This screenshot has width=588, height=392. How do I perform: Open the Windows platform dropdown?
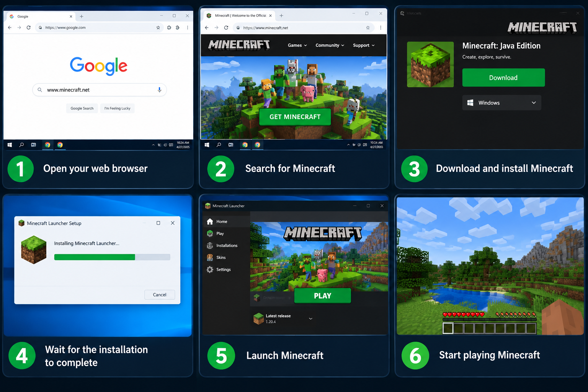pyautogui.click(x=501, y=103)
